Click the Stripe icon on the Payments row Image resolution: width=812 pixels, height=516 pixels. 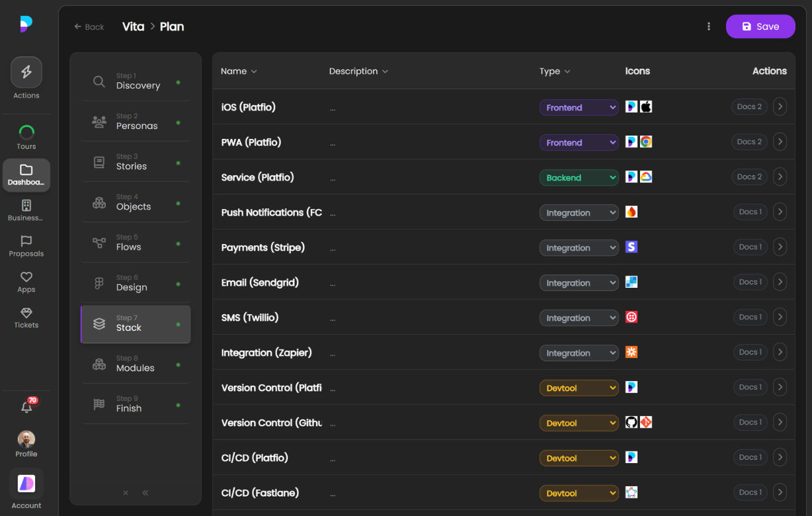tap(631, 247)
